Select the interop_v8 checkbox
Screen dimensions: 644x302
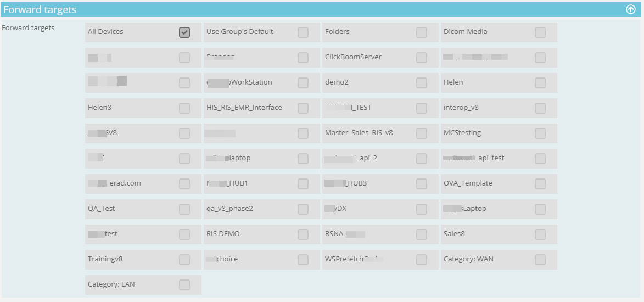coord(540,108)
